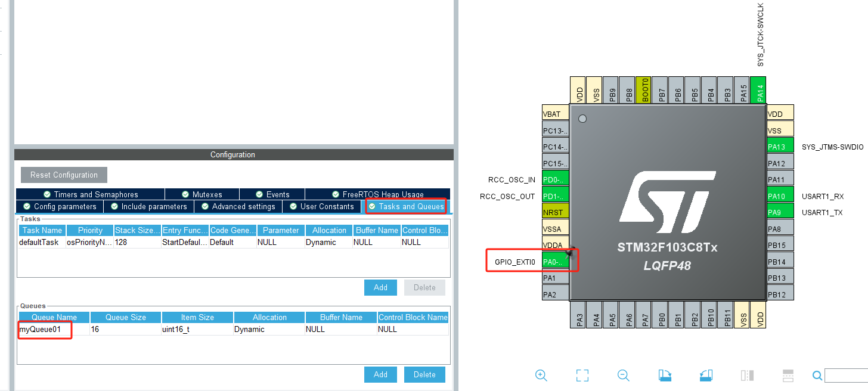868x391 pixels.
Task: Click the split-columns layout icon
Action: click(747, 375)
